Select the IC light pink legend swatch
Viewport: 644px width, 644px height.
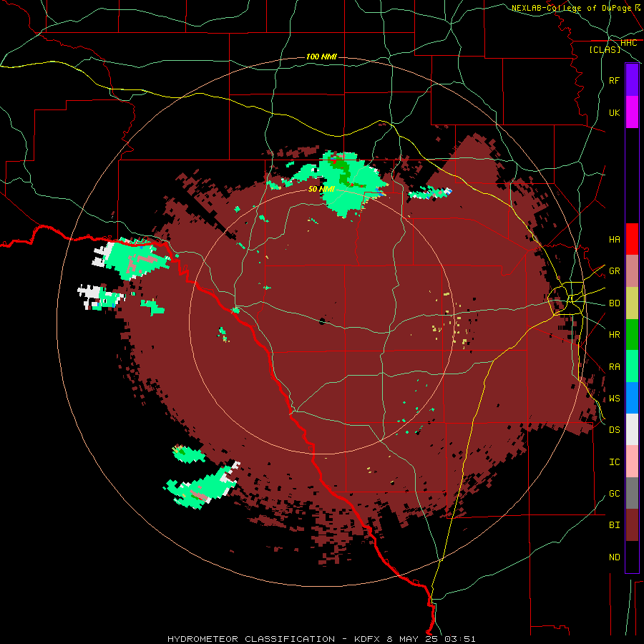click(632, 462)
